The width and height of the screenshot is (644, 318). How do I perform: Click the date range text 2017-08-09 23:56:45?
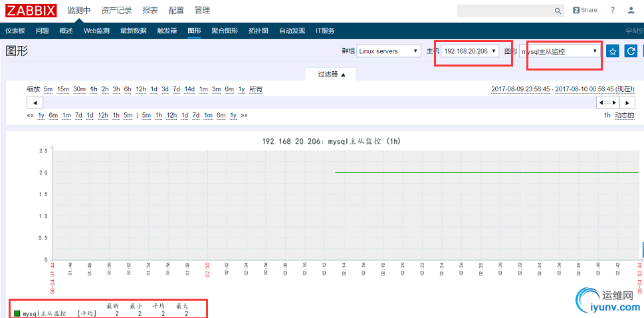click(520, 89)
